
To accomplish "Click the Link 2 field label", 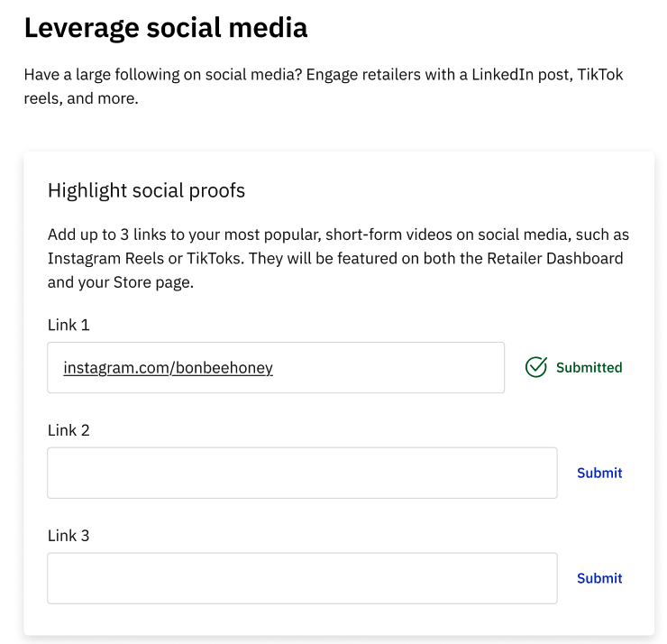I will point(69,430).
